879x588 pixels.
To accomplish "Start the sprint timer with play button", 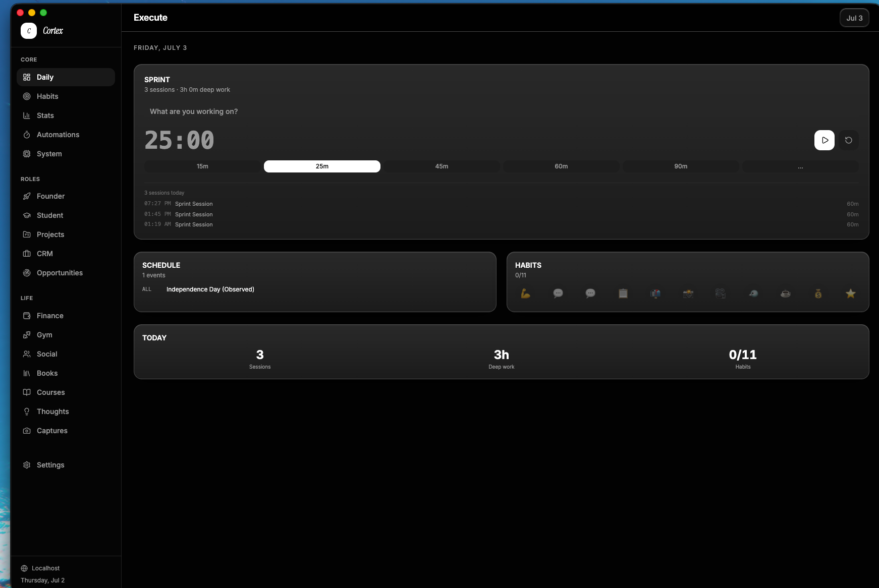I will 824,140.
